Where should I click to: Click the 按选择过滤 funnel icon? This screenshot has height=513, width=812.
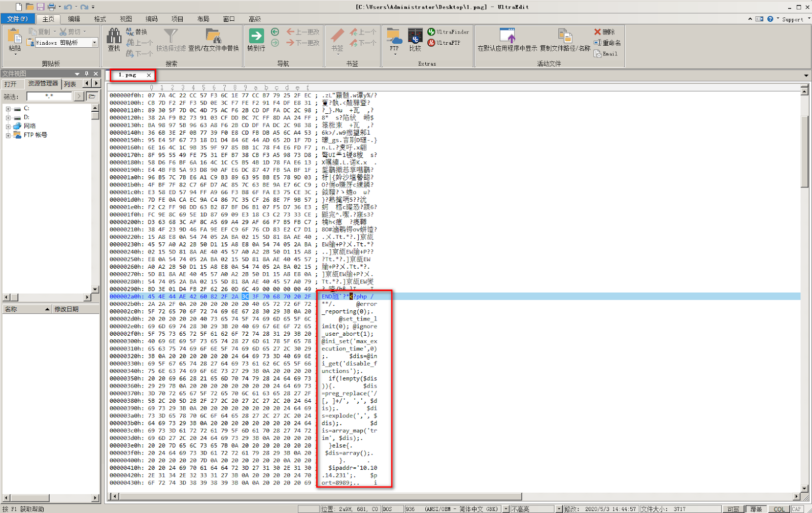(171, 36)
